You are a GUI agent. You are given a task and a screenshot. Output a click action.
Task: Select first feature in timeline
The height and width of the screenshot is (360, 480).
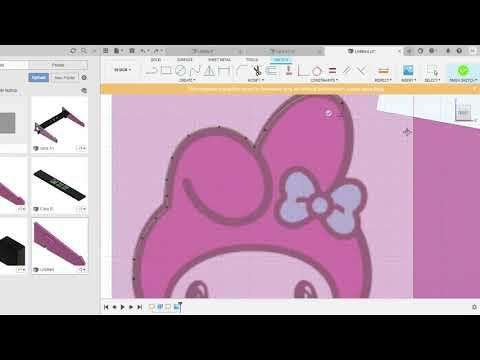[152, 307]
